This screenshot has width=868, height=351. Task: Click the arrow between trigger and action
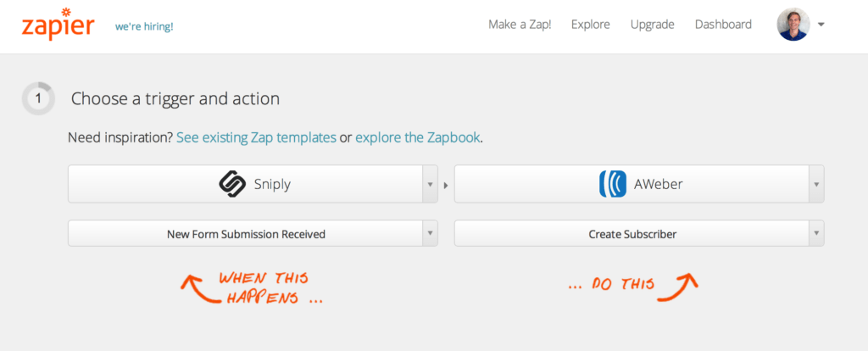pyautogui.click(x=447, y=184)
